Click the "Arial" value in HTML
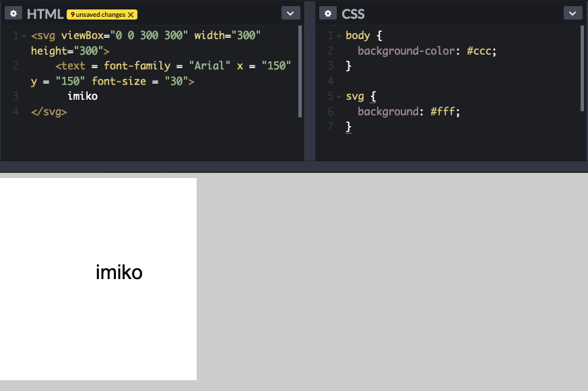This screenshot has height=391, width=588. point(209,65)
